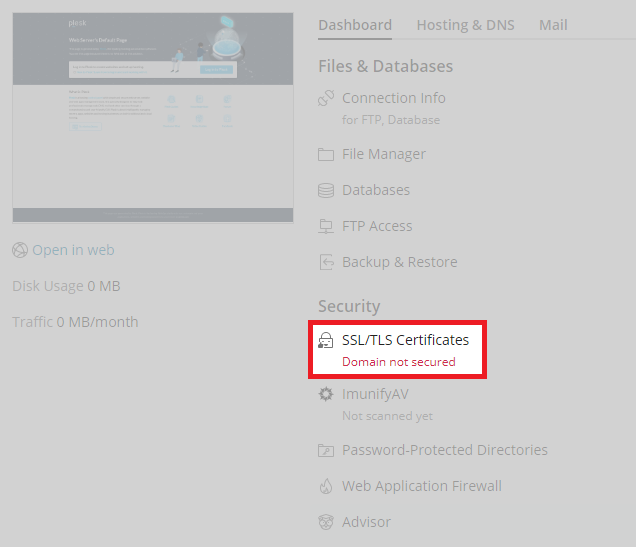
Task: Click the Advisor icon
Action: [x=326, y=522]
